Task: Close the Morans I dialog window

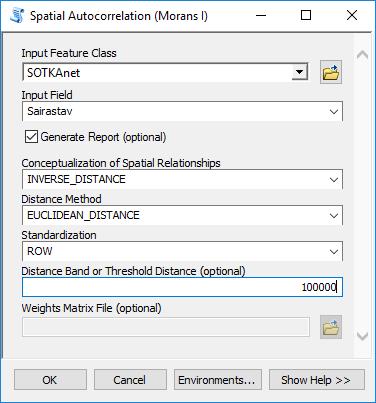Action: click(352, 15)
